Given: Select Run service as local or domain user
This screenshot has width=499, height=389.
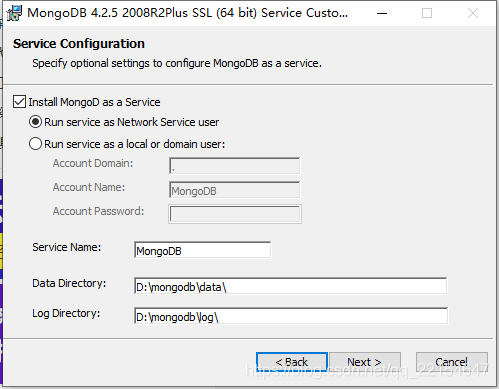Looking at the screenshot, I should click(35, 144).
